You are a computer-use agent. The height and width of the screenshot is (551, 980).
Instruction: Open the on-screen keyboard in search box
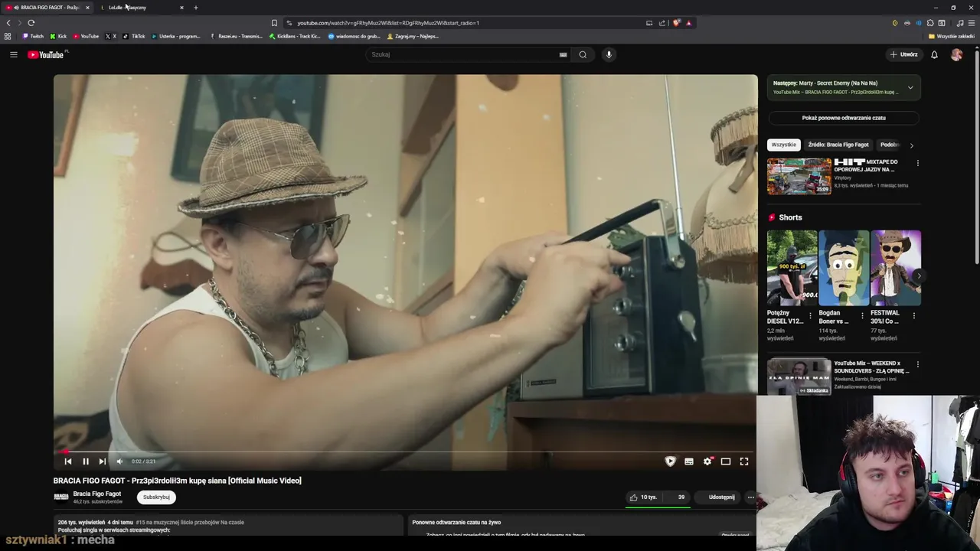pyautogui.click(x=563, y=54)
